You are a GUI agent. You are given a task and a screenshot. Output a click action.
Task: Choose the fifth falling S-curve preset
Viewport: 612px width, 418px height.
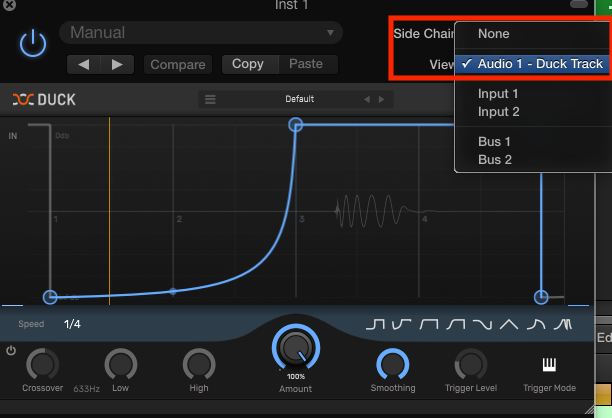click(482, 324)
